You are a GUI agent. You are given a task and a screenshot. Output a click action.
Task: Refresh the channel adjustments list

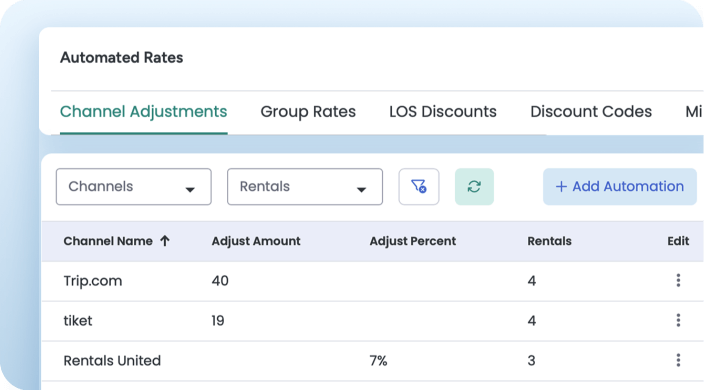[474, 187]
